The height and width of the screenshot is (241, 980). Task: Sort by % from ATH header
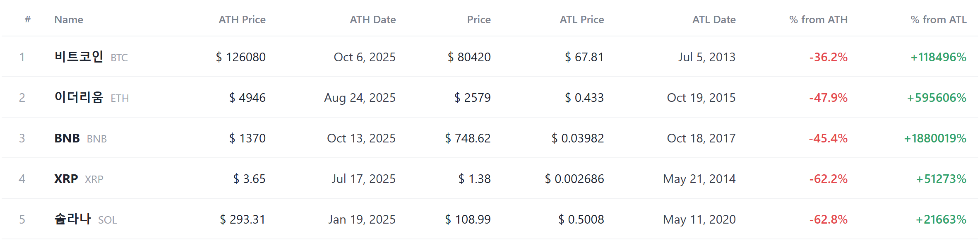tap(818, 19)
